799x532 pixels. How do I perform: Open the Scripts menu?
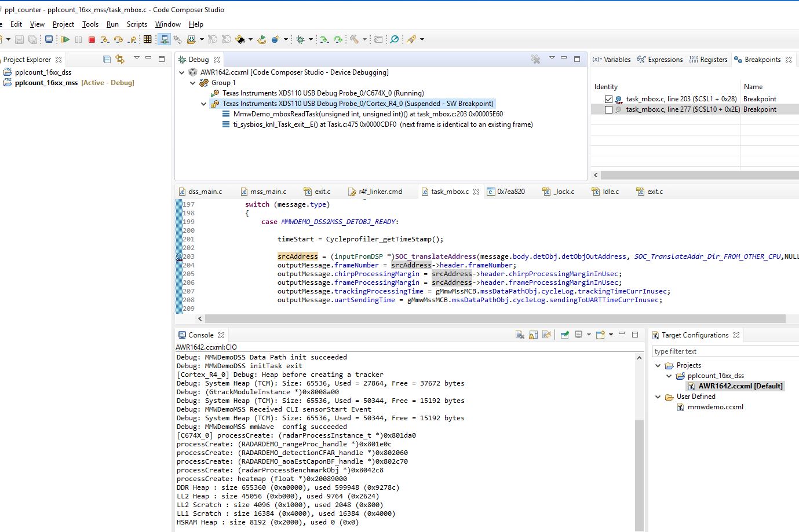[137, 24]
